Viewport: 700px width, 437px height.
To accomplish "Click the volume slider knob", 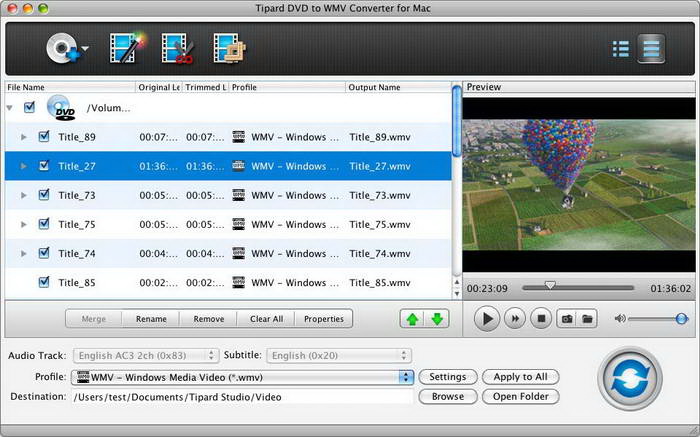I will coord(681,319).
